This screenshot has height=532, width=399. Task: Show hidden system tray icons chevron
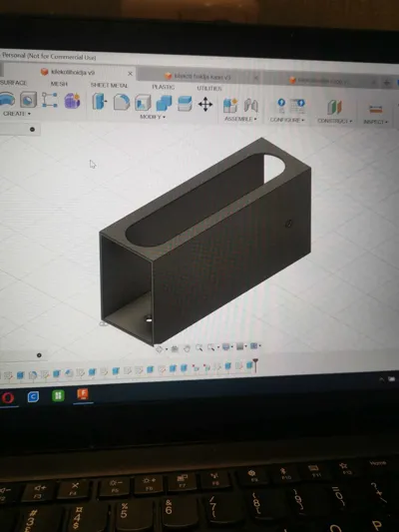click(382, 379)
